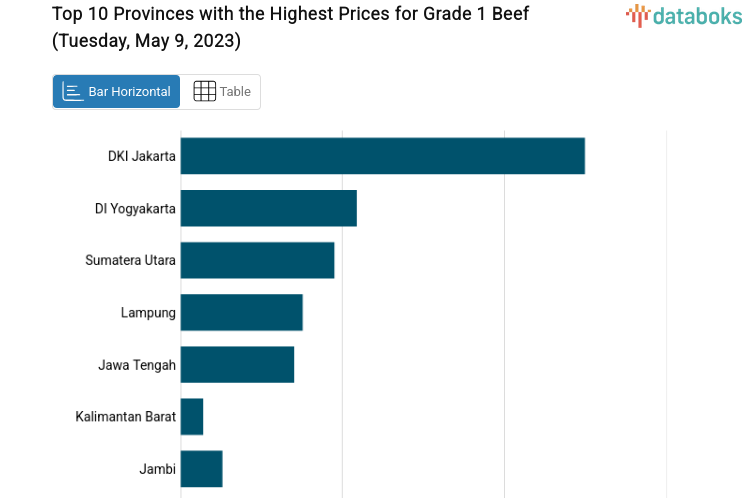Viewport: 753px width, 498px height.
Task: Select the Bar Horizontal view tab
Action: tap(116, 91)
